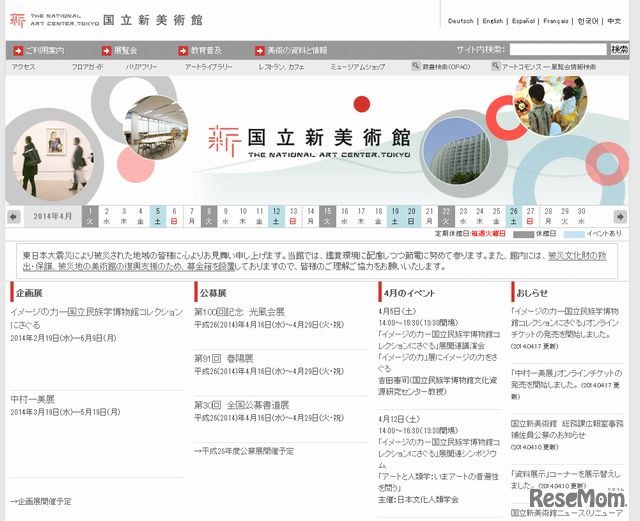
Task: Open 総務課広報室事務補佐員公募 notice
Action: point(567,429)
